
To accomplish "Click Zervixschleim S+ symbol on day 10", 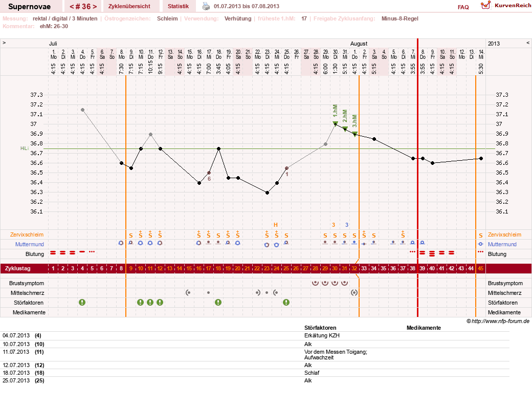I will pos(141,234).
